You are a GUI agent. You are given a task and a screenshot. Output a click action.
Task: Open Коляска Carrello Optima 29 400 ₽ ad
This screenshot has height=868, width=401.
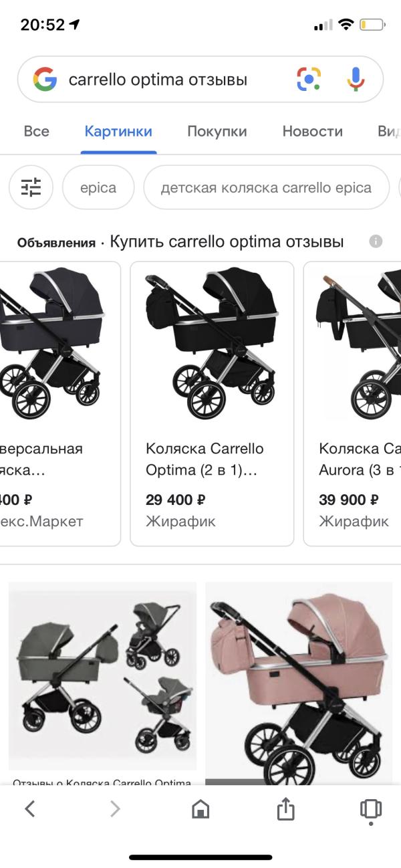212,404
